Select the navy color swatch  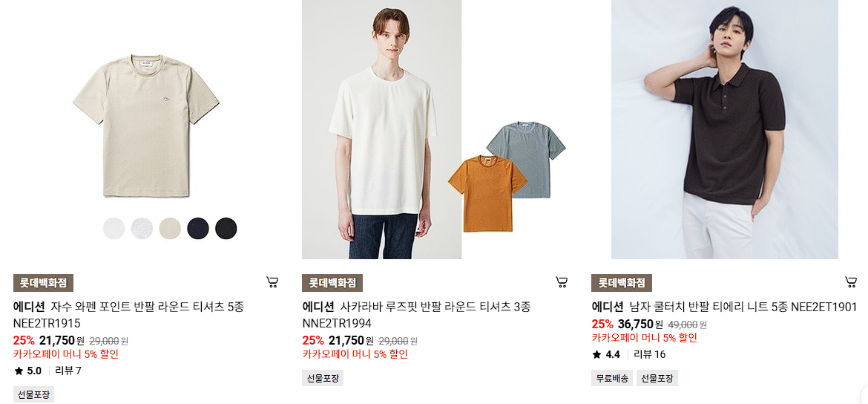pos(197,228)
